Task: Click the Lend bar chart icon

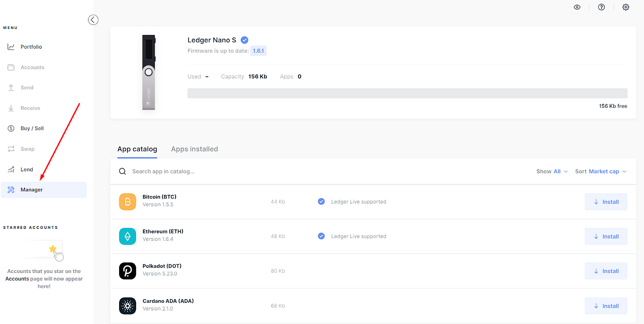Action: click(11, 169)
